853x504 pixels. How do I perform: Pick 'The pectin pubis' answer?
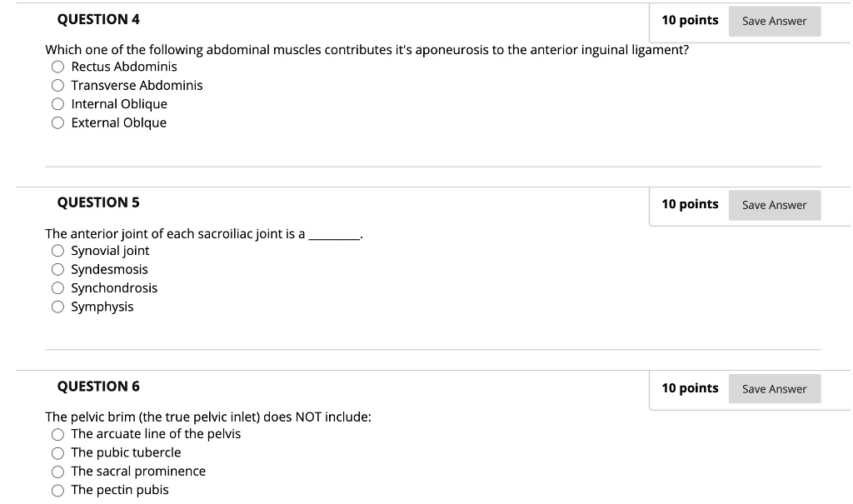click(57, 490)
